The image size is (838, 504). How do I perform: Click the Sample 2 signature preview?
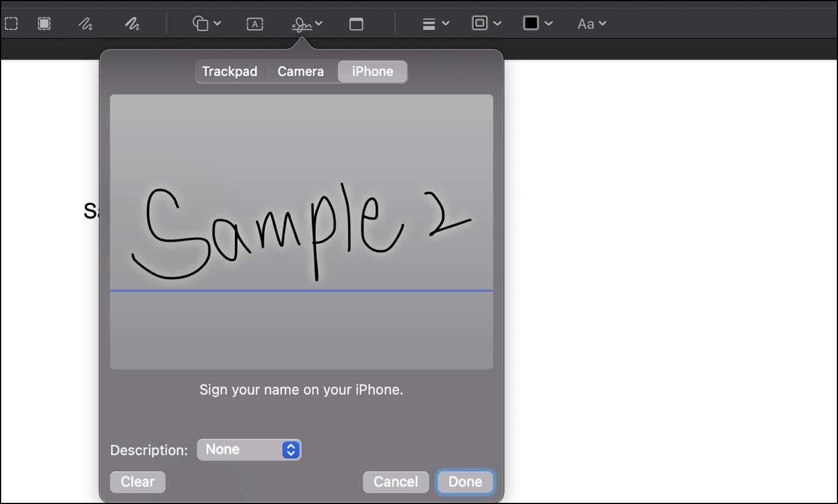coord(302,232)
